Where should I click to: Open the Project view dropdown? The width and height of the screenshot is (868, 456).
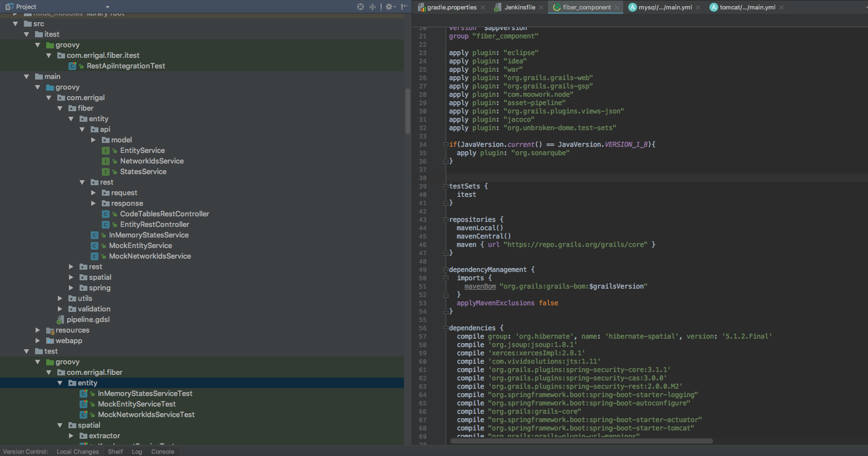[x=107, y=7]
